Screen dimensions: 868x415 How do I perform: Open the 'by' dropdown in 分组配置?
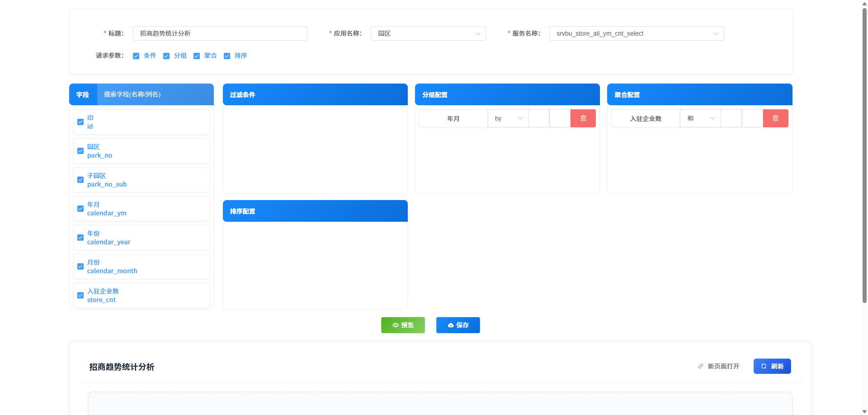pos(508,118)
